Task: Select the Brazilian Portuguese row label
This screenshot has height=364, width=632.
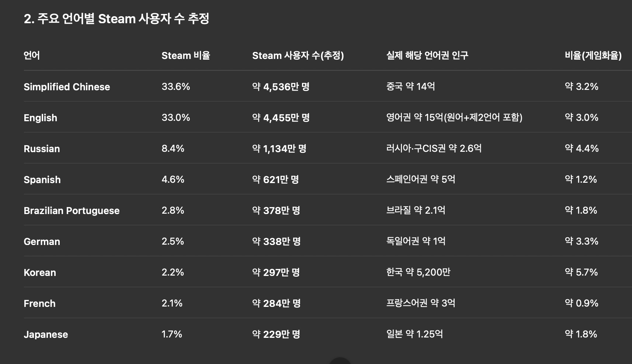Action: coord(72,211)
